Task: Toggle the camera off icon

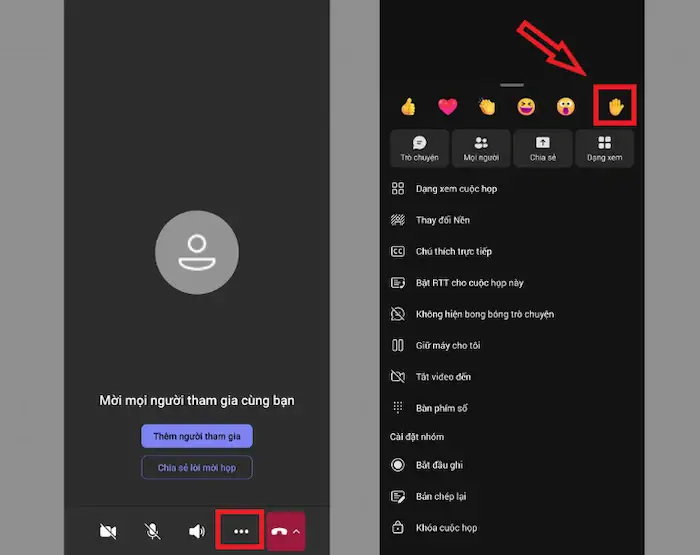Action: tap(107, 532)
